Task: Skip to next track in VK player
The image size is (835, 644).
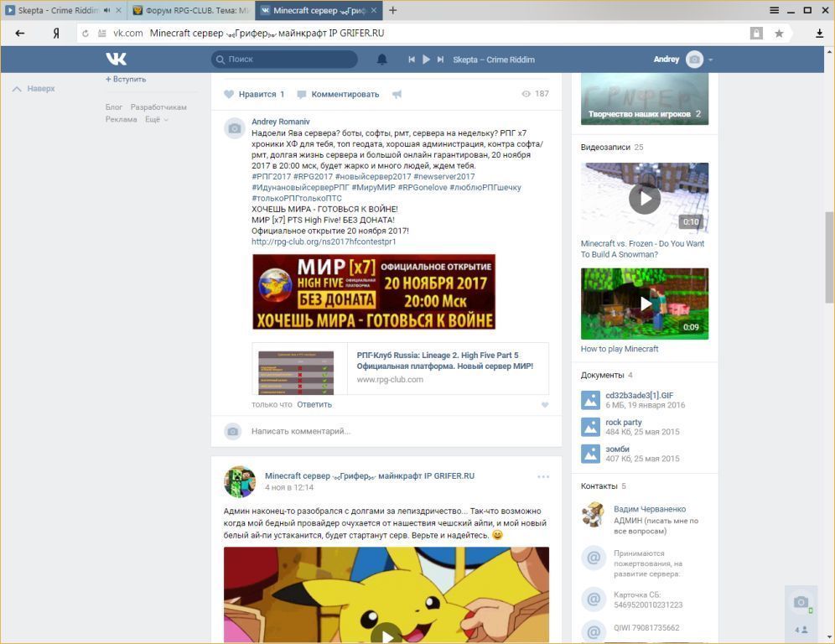Action: [440, 60]
